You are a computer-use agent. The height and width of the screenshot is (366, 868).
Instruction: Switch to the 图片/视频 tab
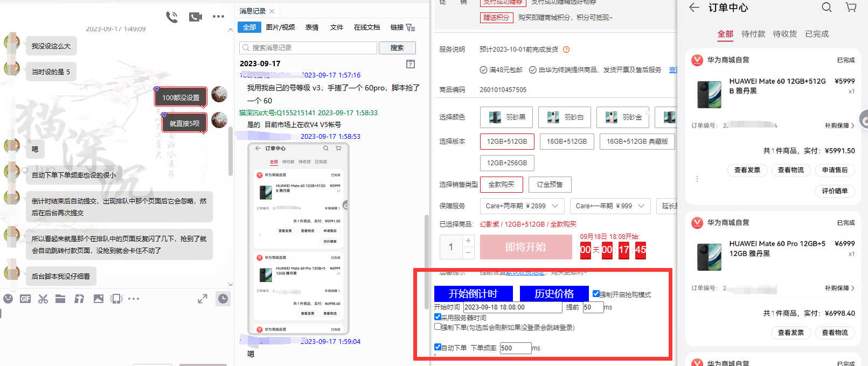[280, 27]
